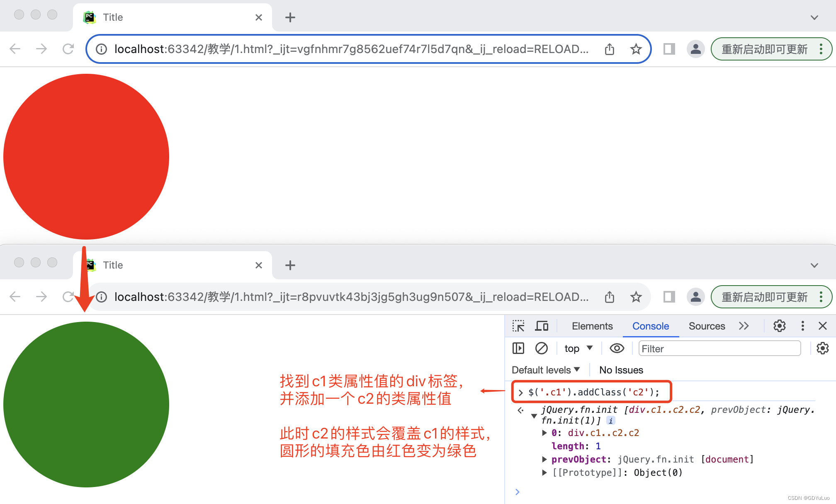
Task: Switch to the Elements tab
Action: [592, 326]
